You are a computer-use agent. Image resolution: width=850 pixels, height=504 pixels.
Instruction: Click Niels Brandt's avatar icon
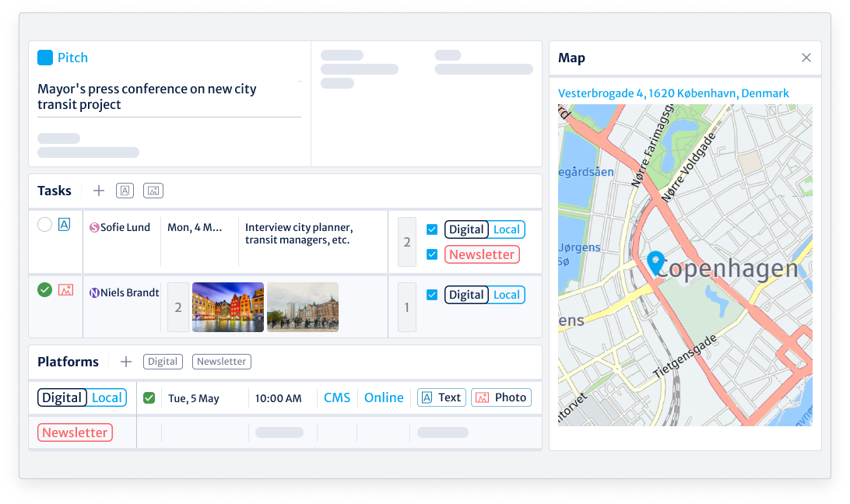94,293
